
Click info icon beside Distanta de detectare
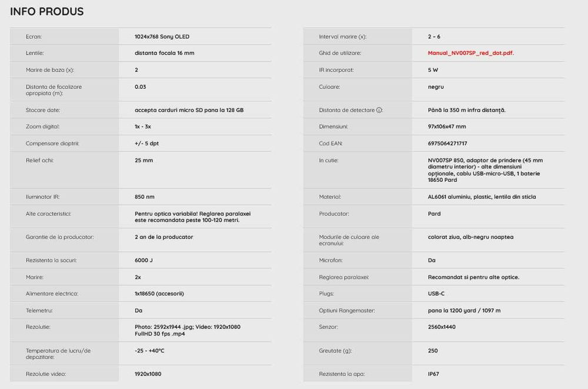pos(379,110)
